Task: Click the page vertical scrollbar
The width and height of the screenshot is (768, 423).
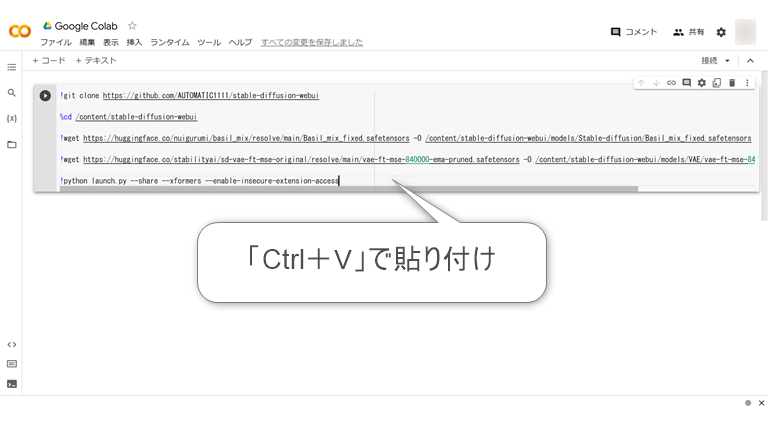Action: pyautogui.click(x=765, y=147)
